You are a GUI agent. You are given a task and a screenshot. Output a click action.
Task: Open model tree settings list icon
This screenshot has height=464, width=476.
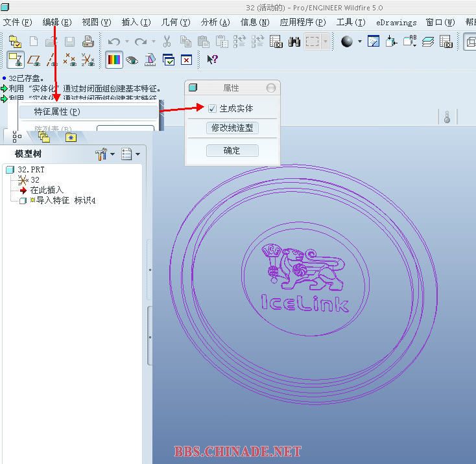click(x=126, y=154)
